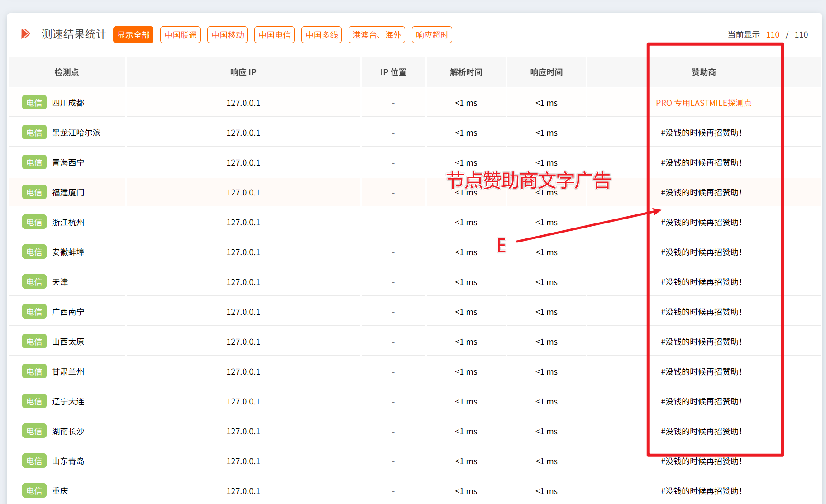Click the 电信 badge for 重庆
The height and width of the screenshot is (504, 826).
point(34,491)
